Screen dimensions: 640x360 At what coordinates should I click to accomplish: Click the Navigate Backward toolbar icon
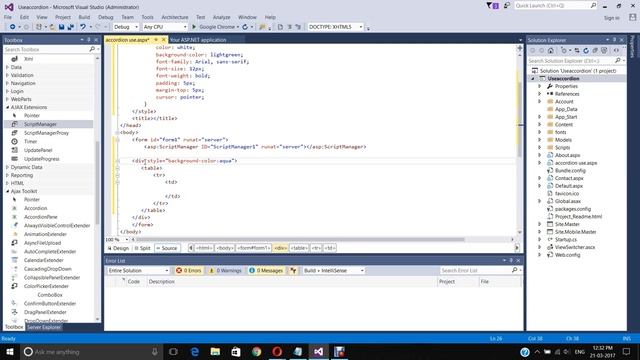(x=12, y=27)
